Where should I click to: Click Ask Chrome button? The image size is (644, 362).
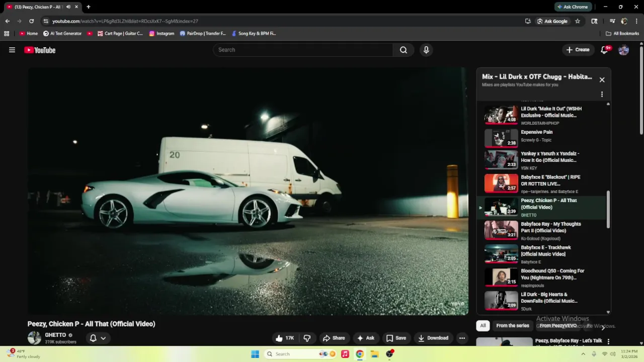coord(573,7)
